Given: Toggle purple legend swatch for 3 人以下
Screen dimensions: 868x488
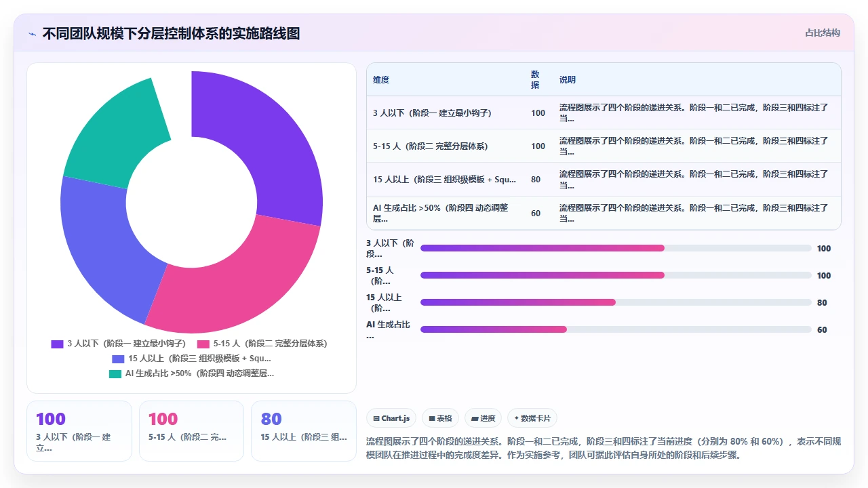Looking at the screenshot, I should [57, 344].
